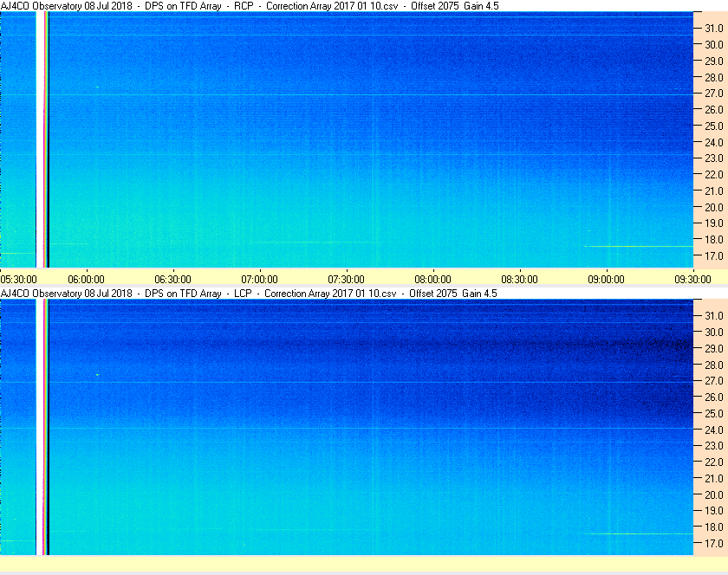Select the 08:00:00 time axis label
Viewport: 728px width, 575px height.
coord(432,280)
